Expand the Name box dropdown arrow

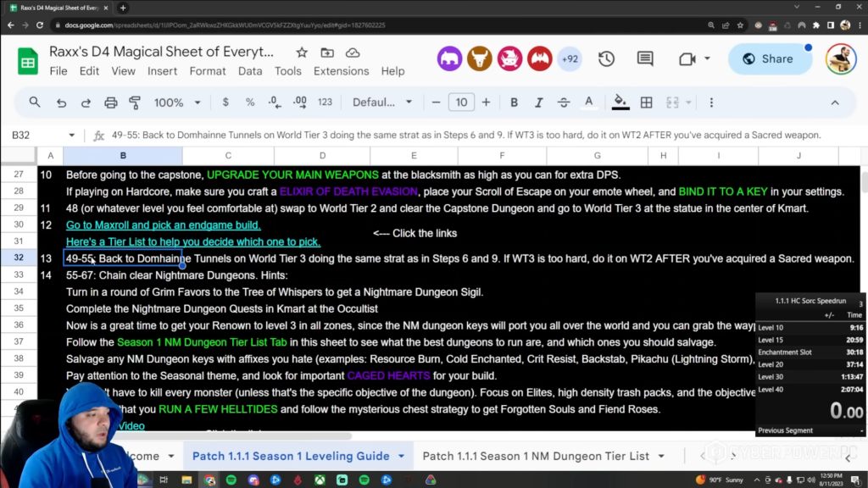[x=71, y=135]
